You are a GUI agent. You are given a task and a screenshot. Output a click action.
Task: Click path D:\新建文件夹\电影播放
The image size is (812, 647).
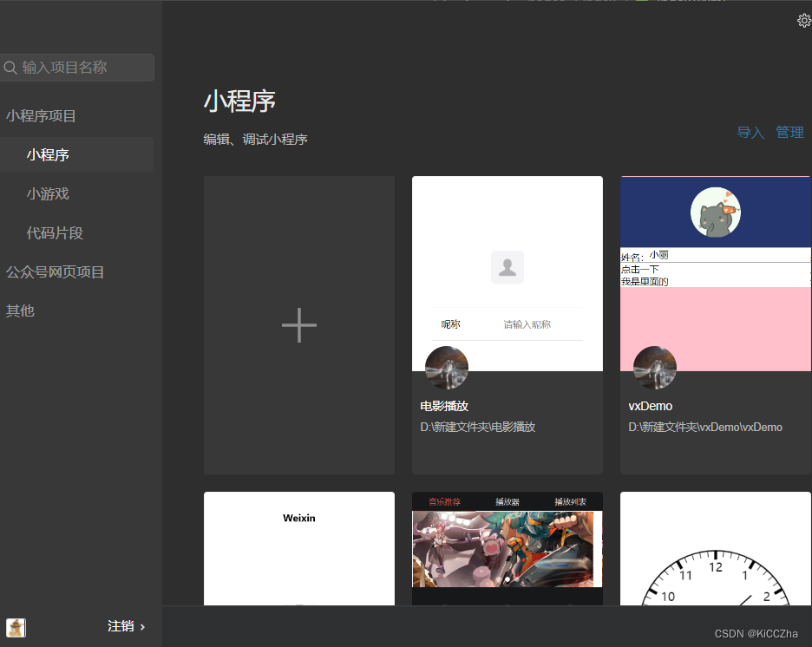click(x=477, y=427)
